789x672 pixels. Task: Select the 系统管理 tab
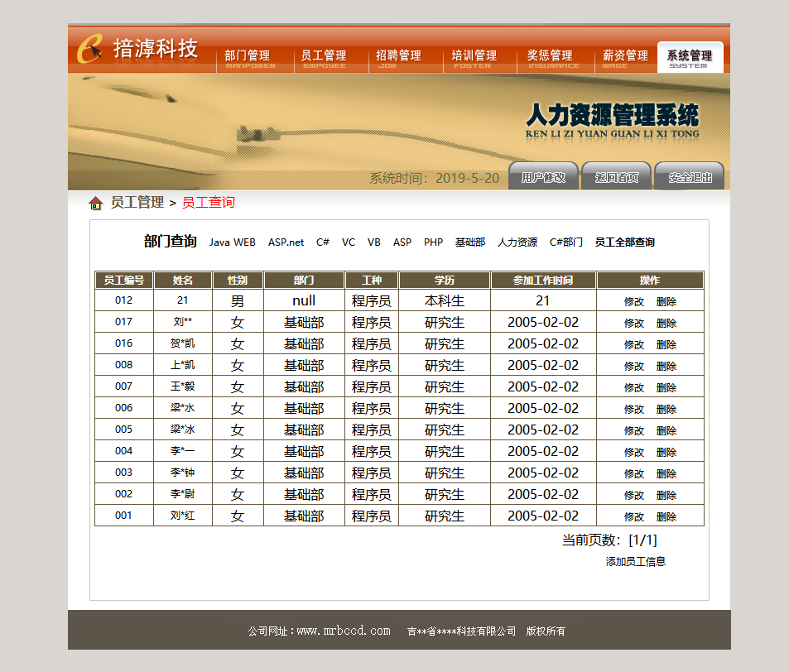tap(690, 59)
